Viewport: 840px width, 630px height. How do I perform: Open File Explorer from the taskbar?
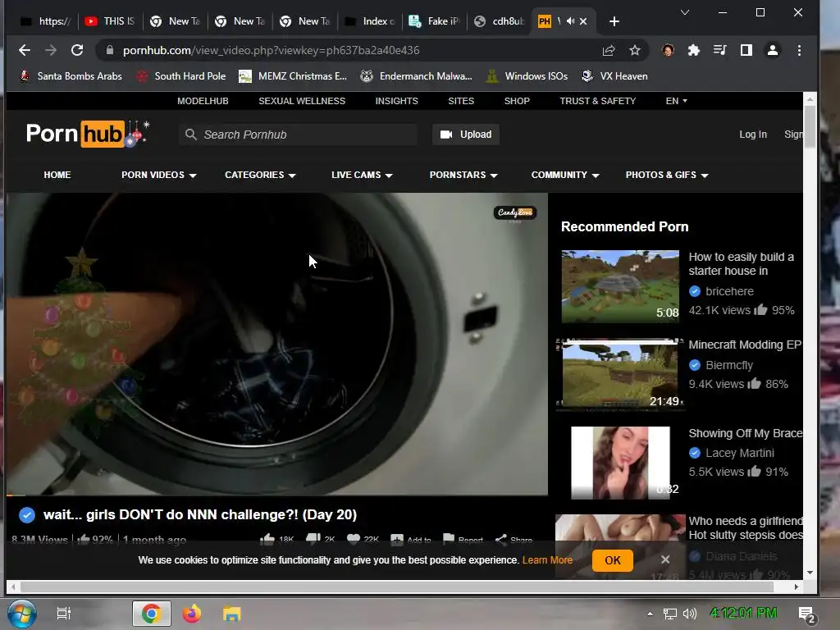pyautogui.click(x=232, y=614)
